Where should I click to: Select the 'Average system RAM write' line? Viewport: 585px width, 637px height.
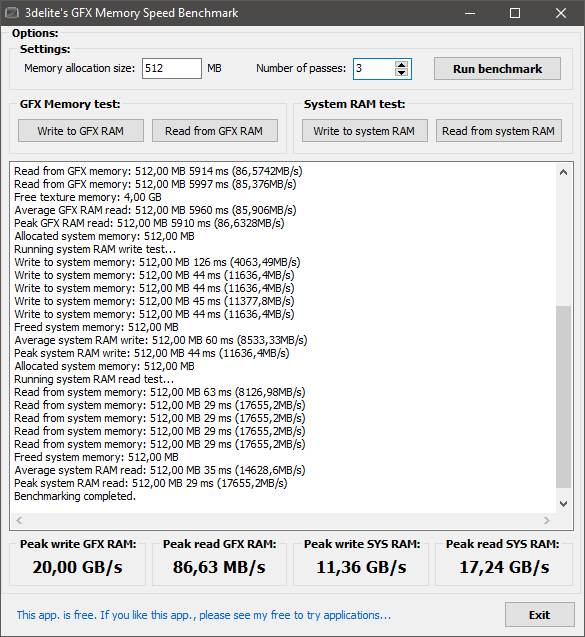(x=161, y=340)
